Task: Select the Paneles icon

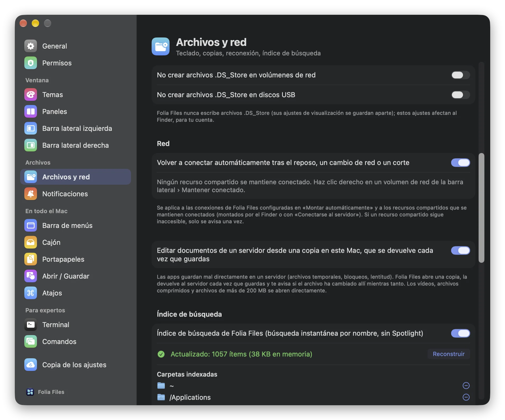Action: pos(31,112)
